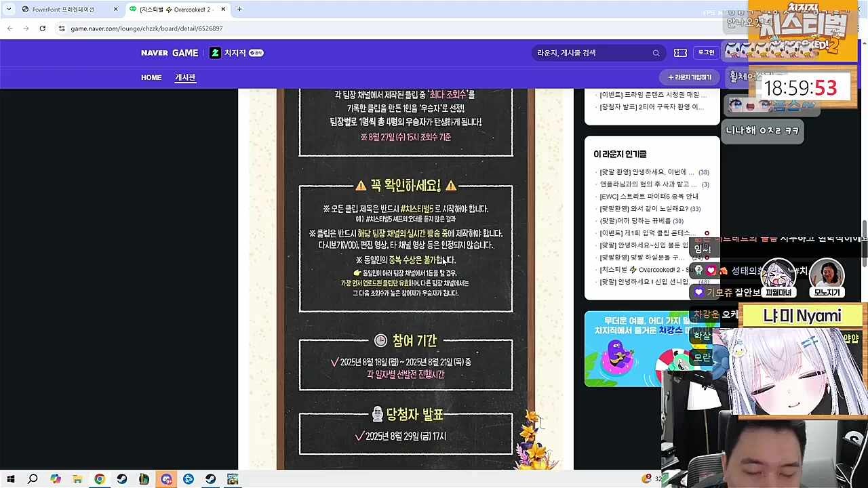Click the 로그인 button
The height and width of the screenshot is (488, 868).
706,53
